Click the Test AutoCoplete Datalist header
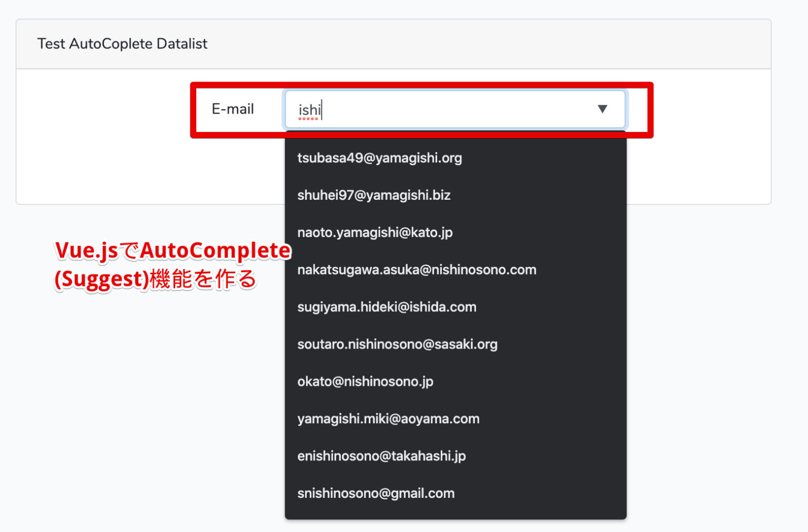This screenshot has height=532, width=808. (122, 44)
